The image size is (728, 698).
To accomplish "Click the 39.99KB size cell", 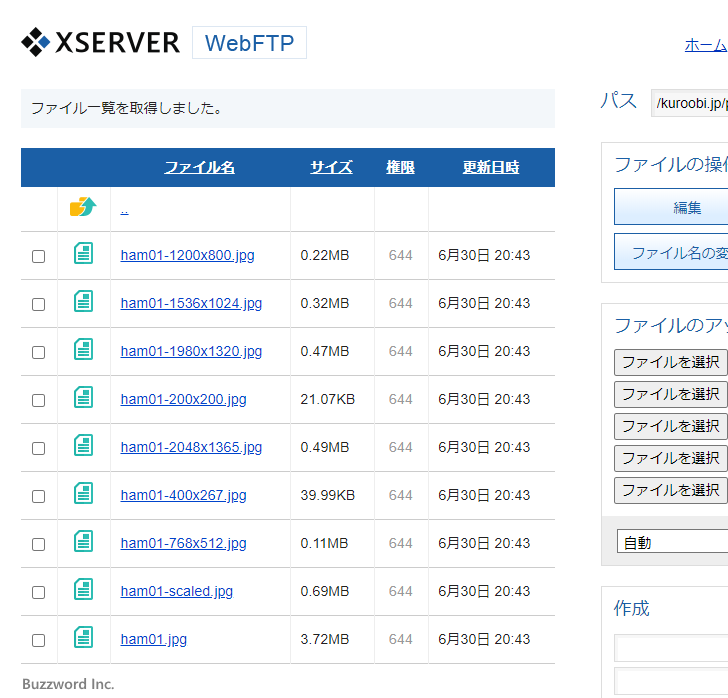I will pyautogui.click(x=327, y=496).
